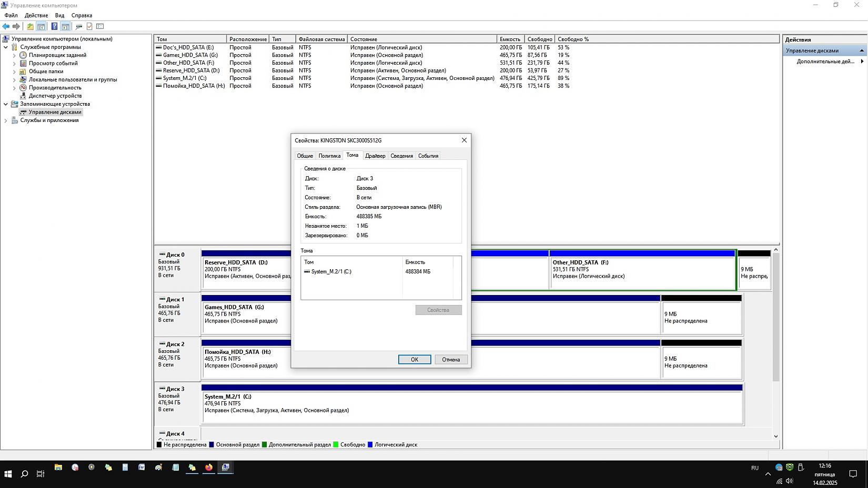Expand Дополнительные действия submenu arrow
The image size is (868, 488).
tap(862, 62)
